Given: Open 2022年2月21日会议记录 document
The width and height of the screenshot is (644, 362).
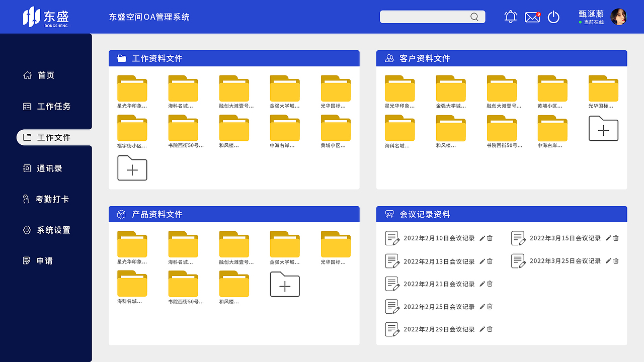Looking at the screenshot, I should 430,284.
